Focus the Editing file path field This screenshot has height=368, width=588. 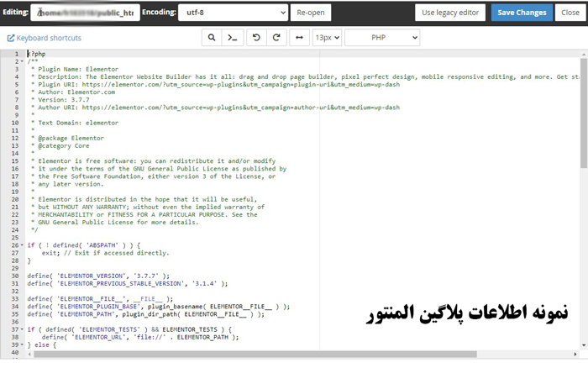(x=85, y=13)
